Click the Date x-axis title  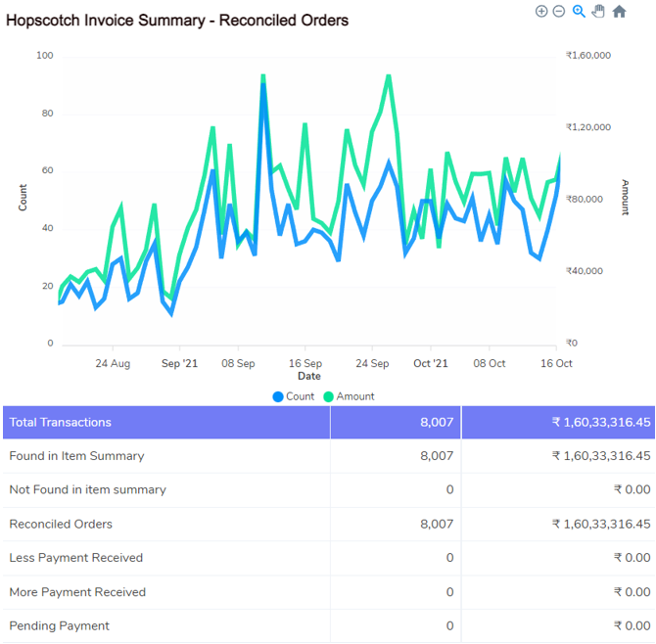[x=309, y=377]
